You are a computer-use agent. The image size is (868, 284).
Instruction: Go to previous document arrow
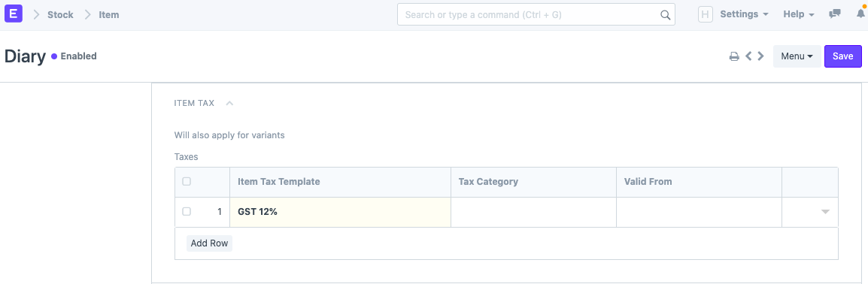tap(748, 56)
